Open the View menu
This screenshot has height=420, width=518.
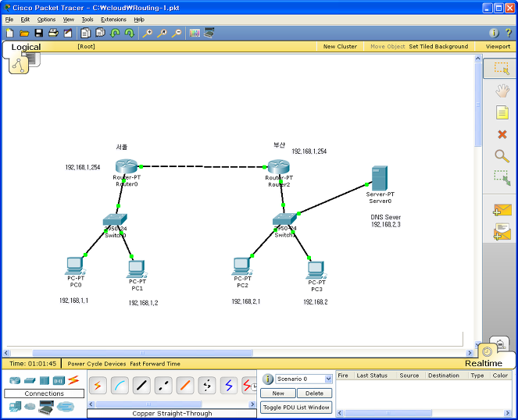point(69,20)
